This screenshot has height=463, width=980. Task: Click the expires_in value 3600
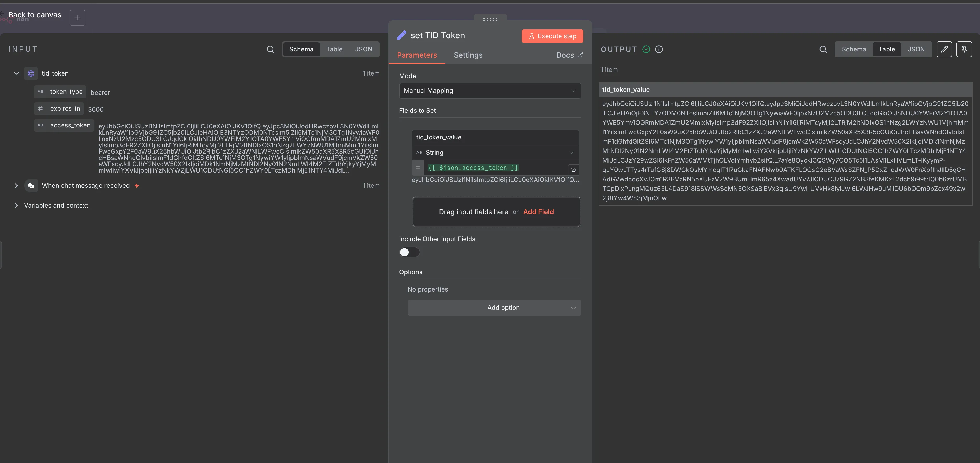(x=96, y=110)
